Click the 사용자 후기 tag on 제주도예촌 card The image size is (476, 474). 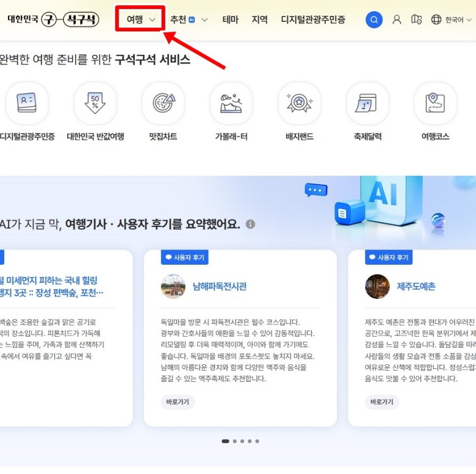point(389,257)
